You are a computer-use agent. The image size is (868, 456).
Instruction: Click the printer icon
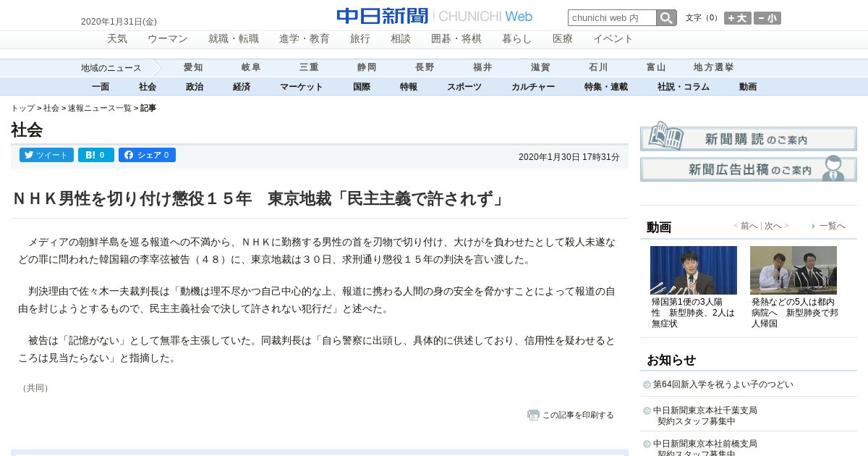[533, 415]
